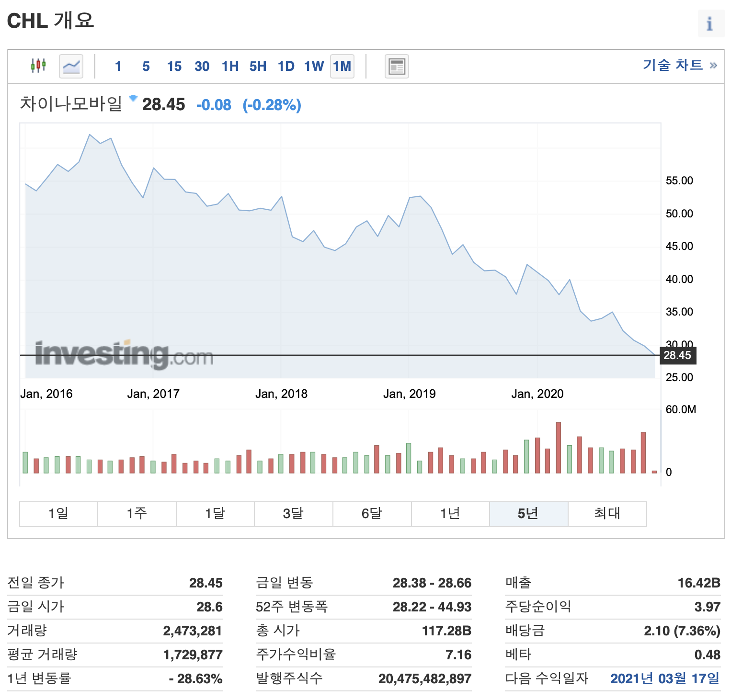Click the Jan, 2018 axis label
Image resolution: width=731 pixels, height=700 pixels.
click(x=281, y=394)
